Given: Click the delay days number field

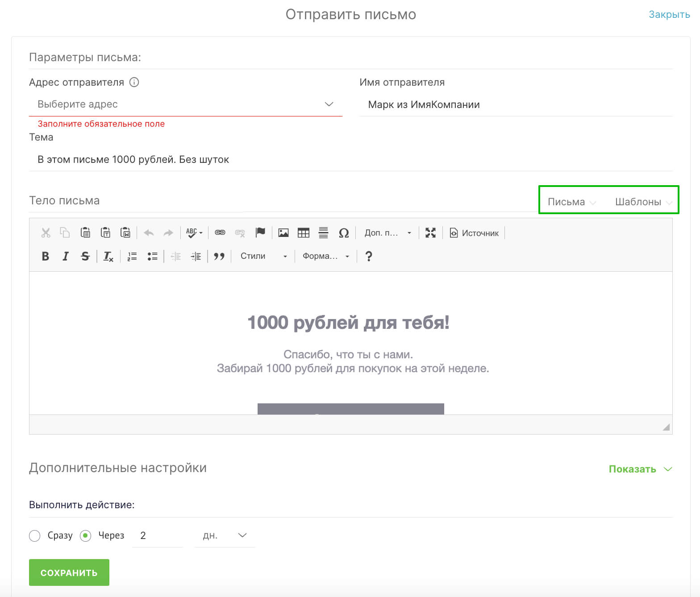Looking at the screenshot, I should (x=158, y=535).
